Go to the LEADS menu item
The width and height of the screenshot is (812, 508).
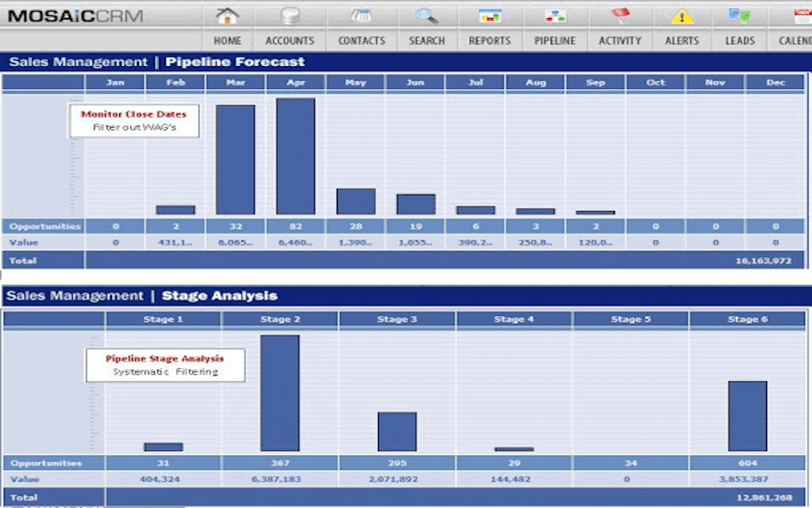click(x=739, y=41)
